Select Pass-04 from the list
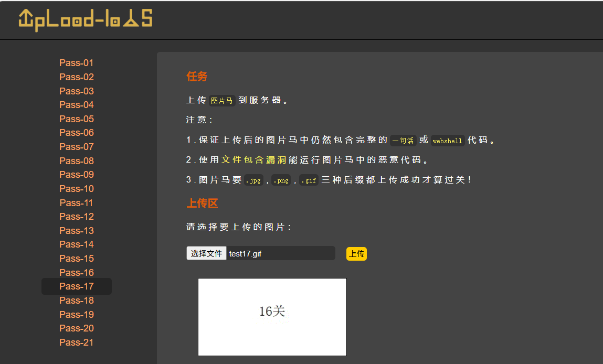The width and height of the screenshot is (603, 364). click(77, 105)
